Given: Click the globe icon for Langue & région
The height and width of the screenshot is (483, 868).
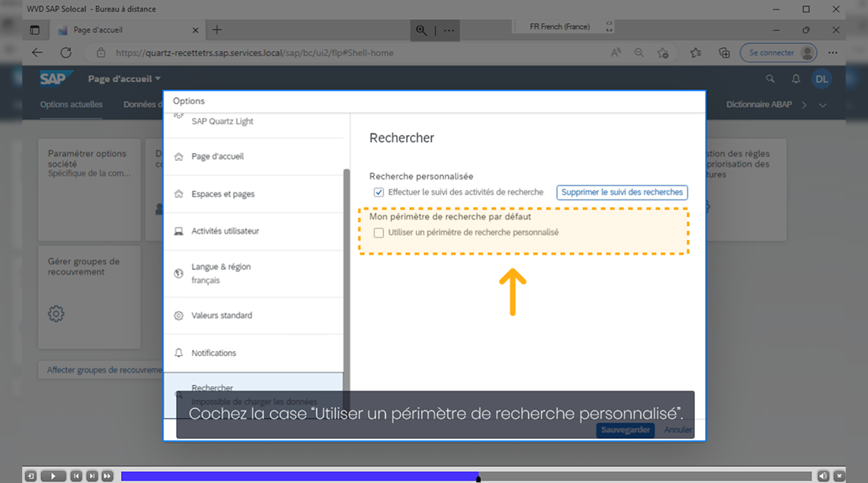Looking at the screenshot, I should coord(178,274).
